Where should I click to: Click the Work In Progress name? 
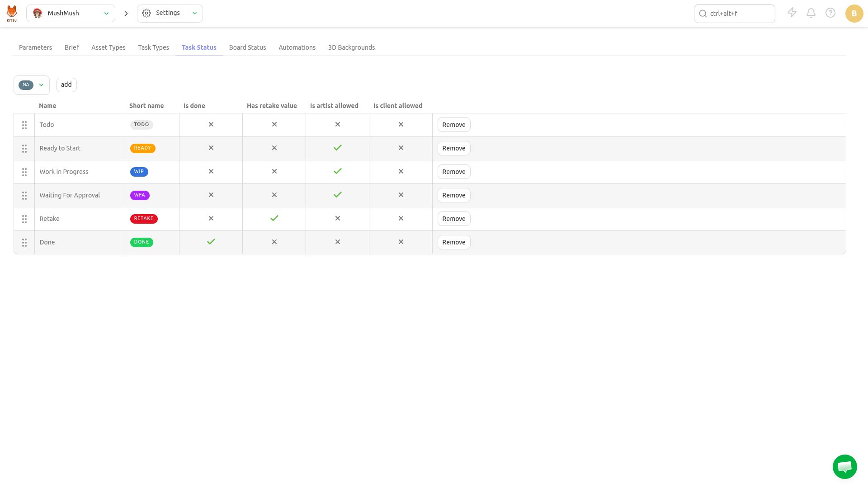[64, 172]
